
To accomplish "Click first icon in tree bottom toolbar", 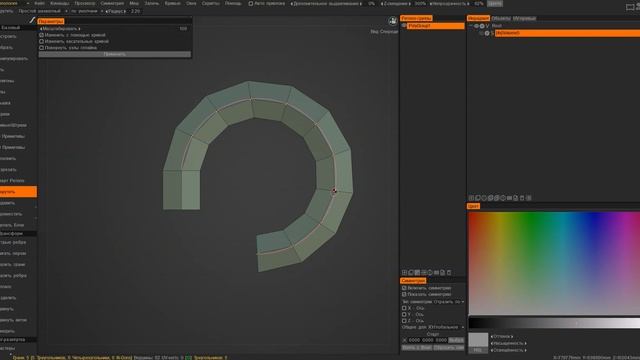I will [471, 198].
